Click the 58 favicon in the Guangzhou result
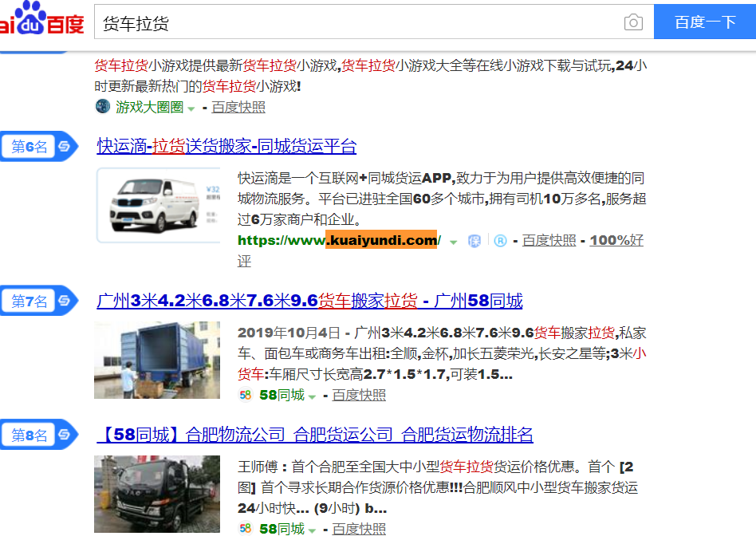Viewport: 756px width, 536px height. click(246, 395)
